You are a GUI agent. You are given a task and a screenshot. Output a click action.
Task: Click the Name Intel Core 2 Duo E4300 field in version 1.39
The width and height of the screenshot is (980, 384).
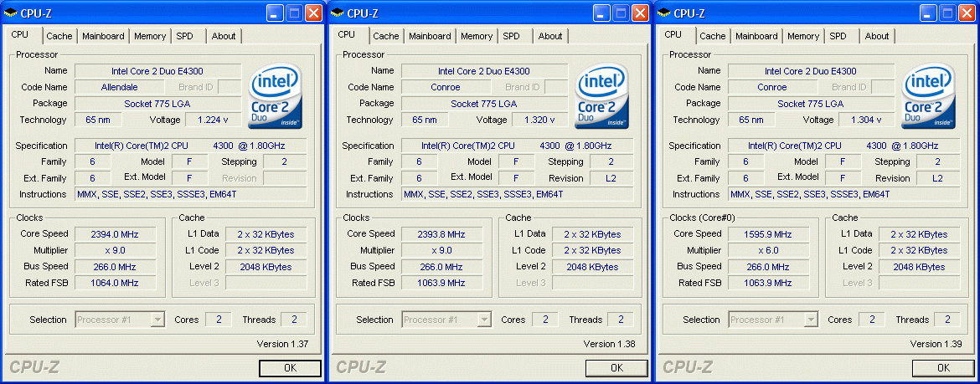point(812,71)
